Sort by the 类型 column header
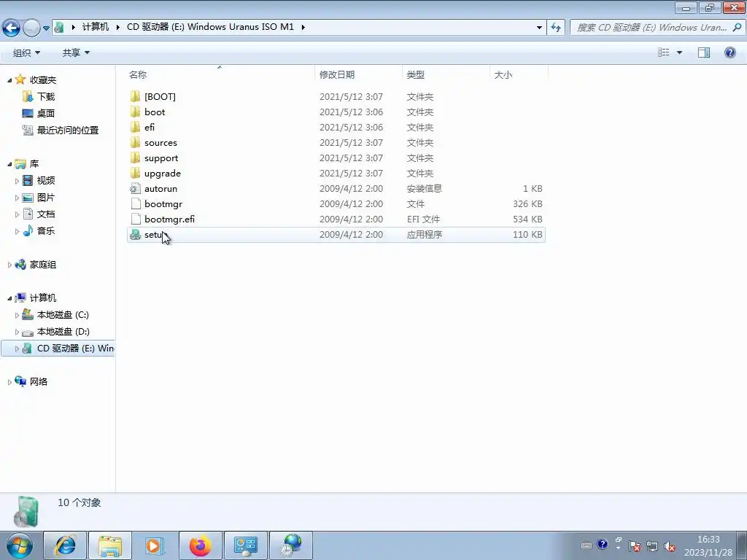Screen dimensions: 747x560 446,75
